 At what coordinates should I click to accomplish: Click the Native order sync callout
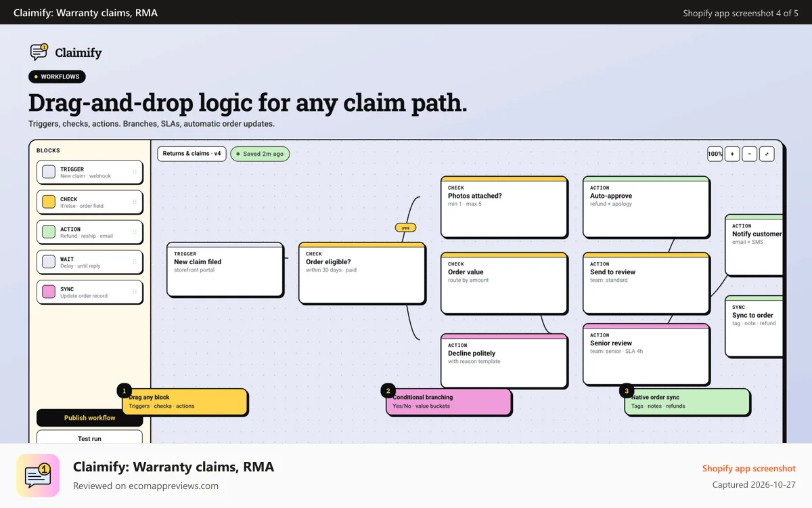(x=687, y=402)
